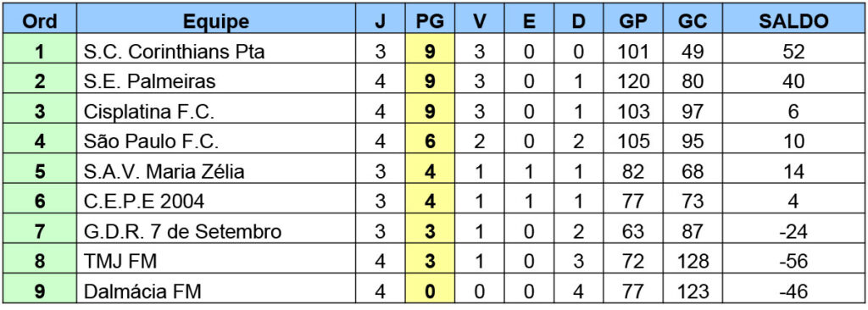Select the SALDO column header
Viewport: 868px width, 310px height.
pos(793,21)
